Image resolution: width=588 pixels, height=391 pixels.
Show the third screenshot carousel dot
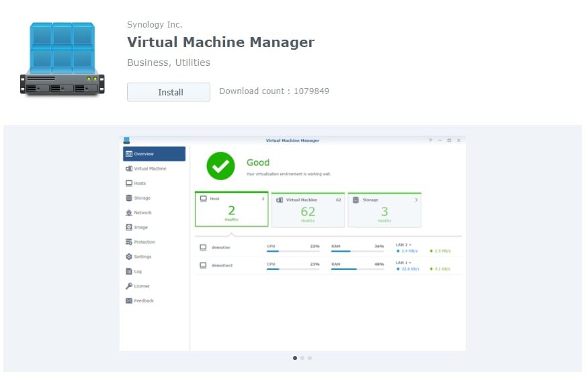[310, 358]
